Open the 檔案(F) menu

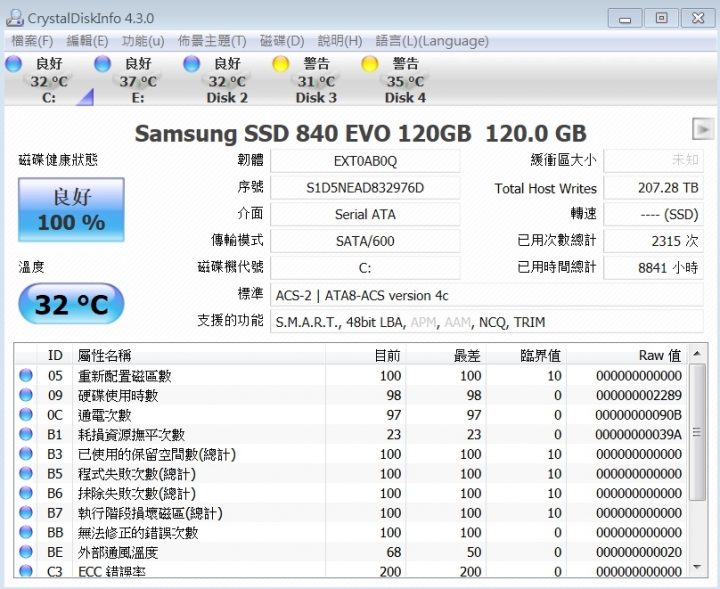coord(32,41)
